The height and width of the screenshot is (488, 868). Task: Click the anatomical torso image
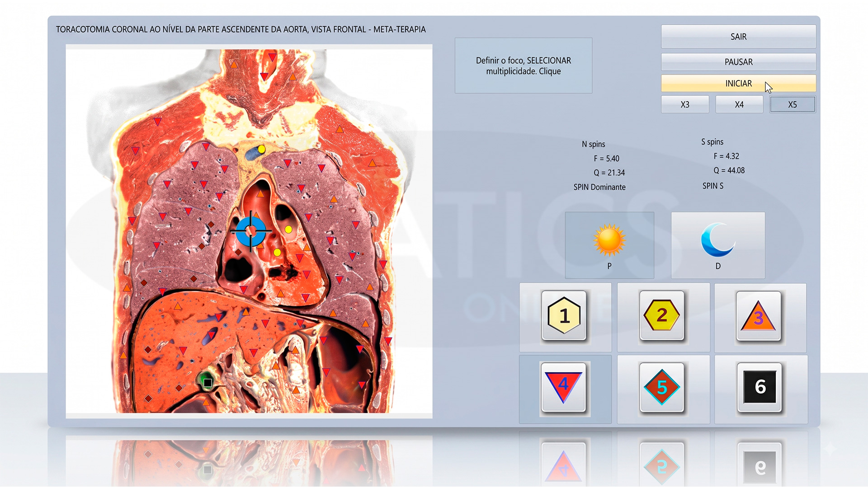tap(249, 231)
